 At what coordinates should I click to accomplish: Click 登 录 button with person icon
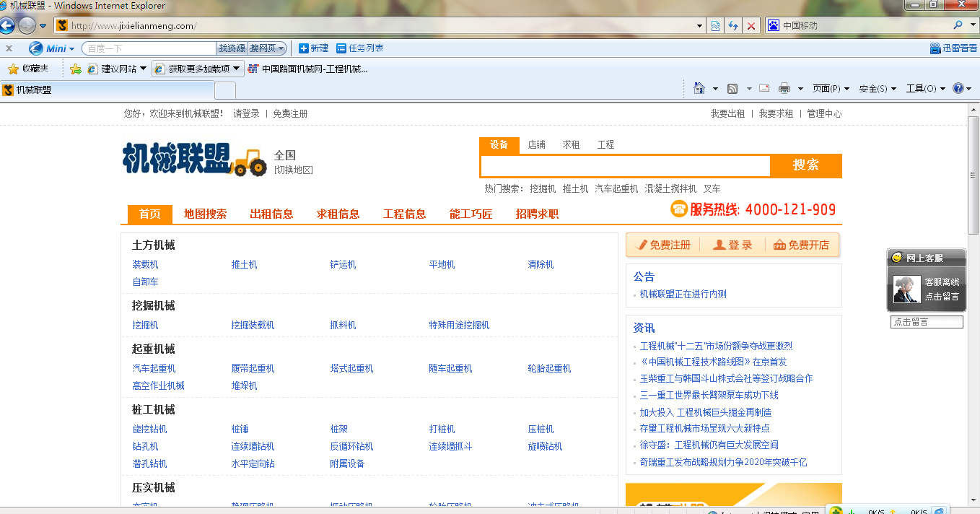point(733,245)
